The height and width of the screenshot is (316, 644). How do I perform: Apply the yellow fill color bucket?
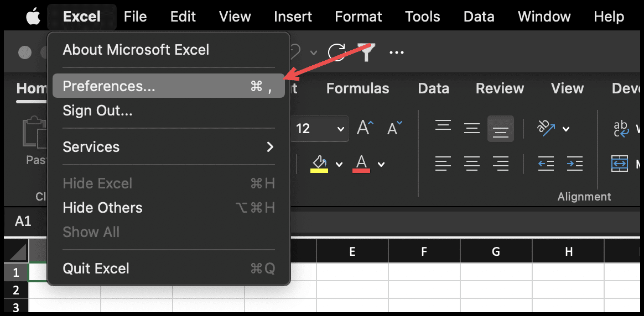[319, 164]
